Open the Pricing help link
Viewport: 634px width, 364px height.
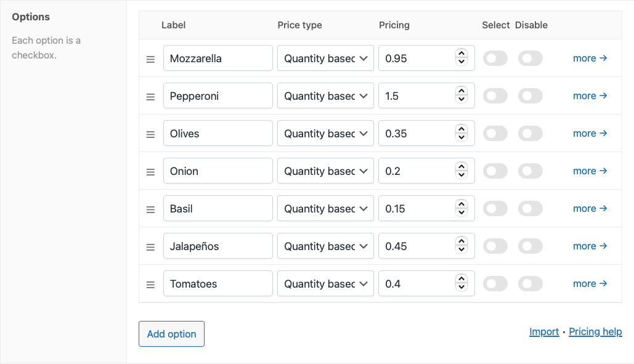(595, 332)
